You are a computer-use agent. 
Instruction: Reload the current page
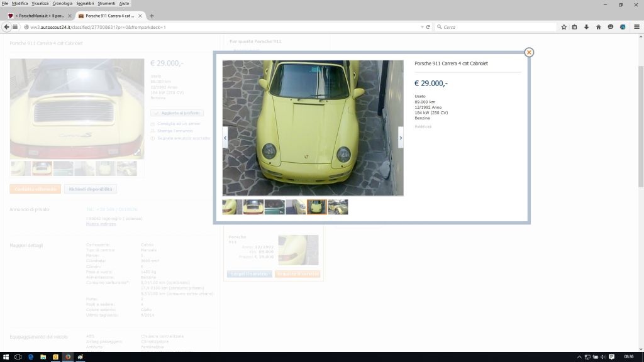tap(428, 27)
